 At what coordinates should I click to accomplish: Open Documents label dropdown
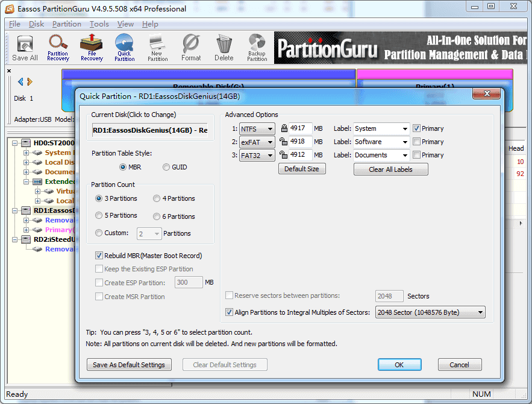click(405, 155)
